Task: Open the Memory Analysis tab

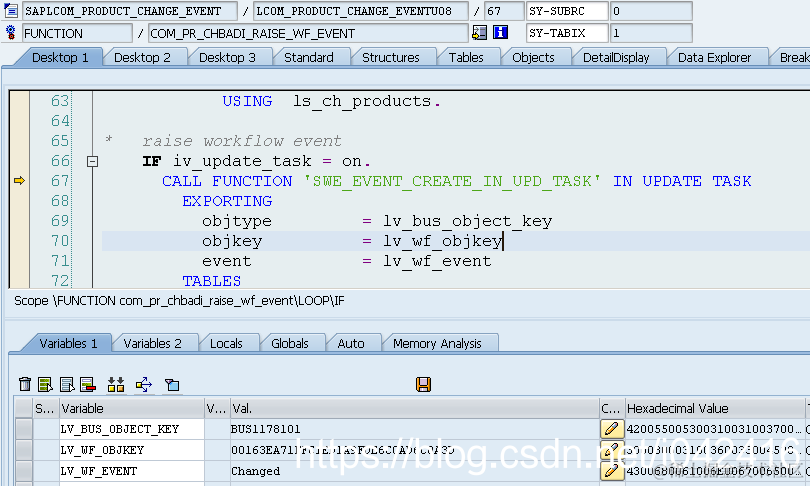Action: pyautogui.click(x=437, y=343)
